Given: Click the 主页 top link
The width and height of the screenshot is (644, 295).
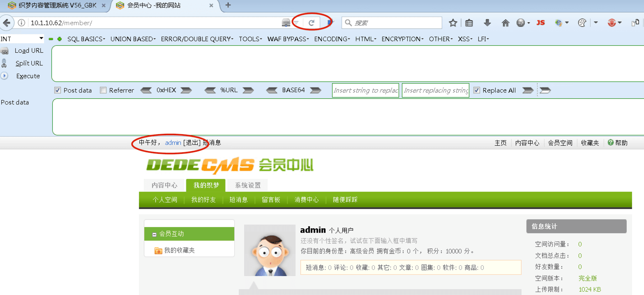Looking at the screenshot, I should point(501,143).
